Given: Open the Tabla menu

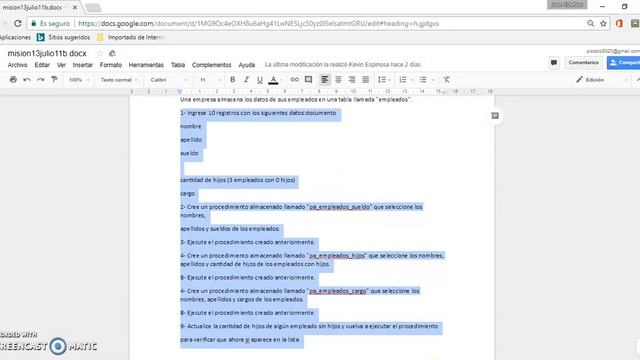Looking at the screenshot, I should tap(178, 65).
